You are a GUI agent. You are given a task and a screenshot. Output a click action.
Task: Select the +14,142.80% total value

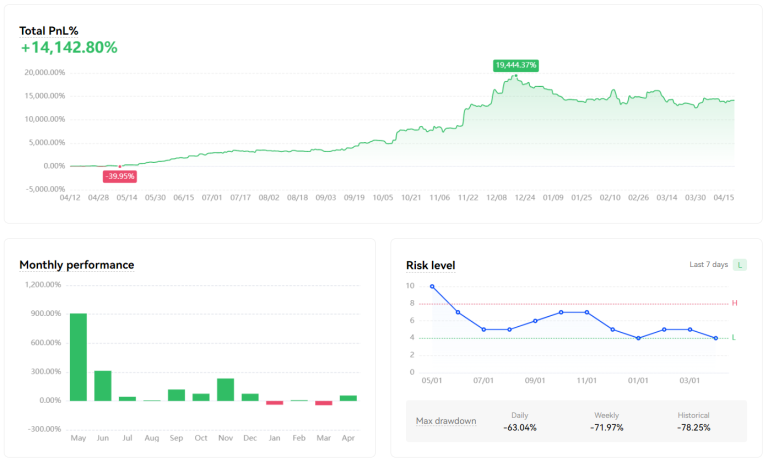tap(68, 47)
